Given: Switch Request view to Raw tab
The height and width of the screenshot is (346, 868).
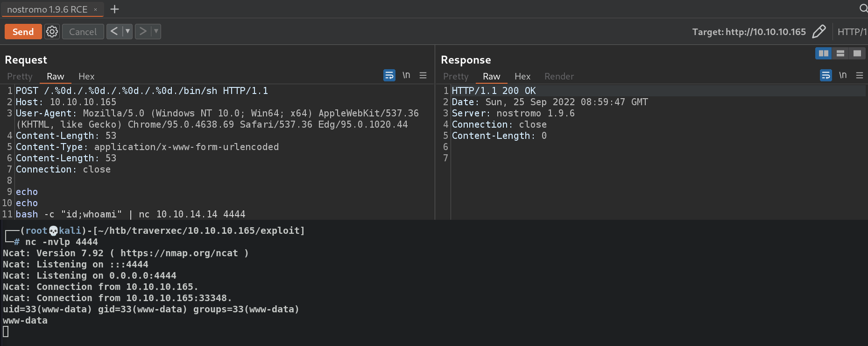Looking at the screenshot, I should coord(55,76).
